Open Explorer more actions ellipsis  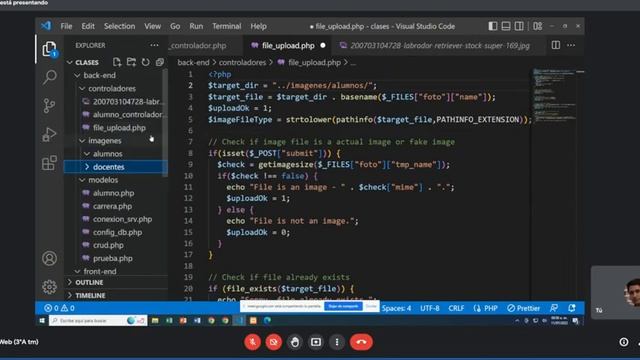click(x=154, y=45)
